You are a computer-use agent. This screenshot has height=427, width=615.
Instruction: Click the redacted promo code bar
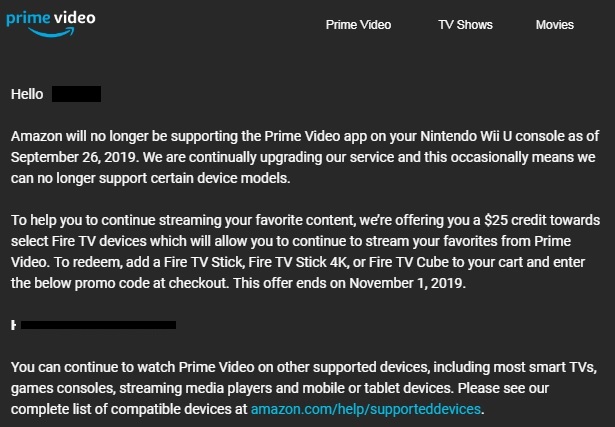click(x=98, y=325)
